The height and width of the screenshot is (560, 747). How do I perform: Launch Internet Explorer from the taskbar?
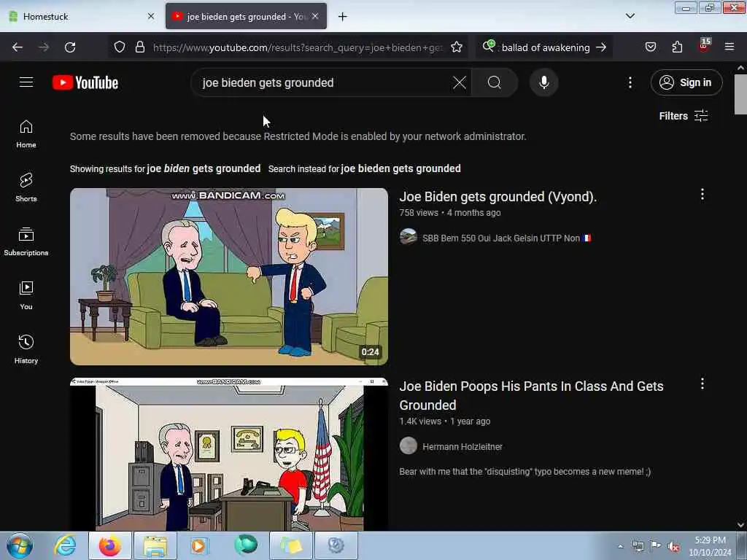(x=65, y=545)
